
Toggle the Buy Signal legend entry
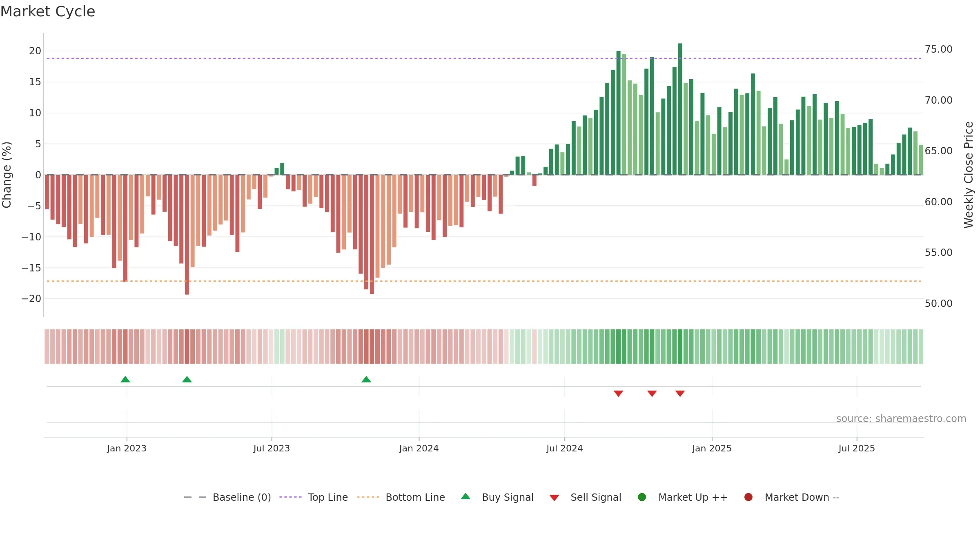click(x=497, y=497)
